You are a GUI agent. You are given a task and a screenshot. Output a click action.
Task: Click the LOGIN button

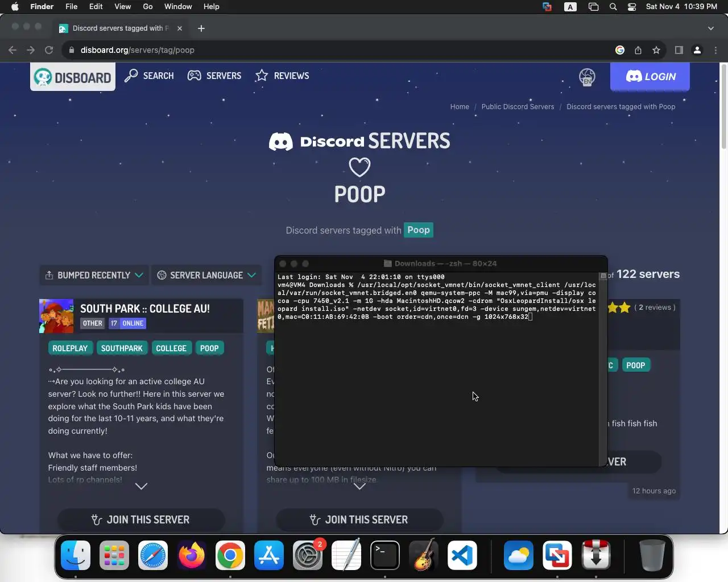[650, 77]
